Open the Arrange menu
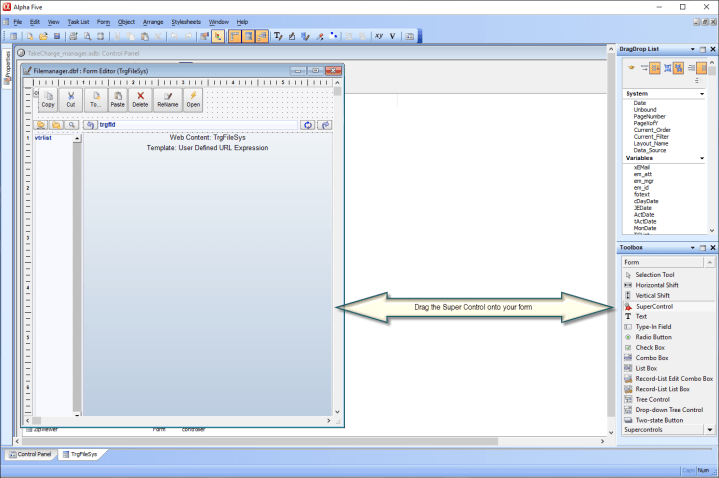 pyautogui.click(x=153, y=21)
